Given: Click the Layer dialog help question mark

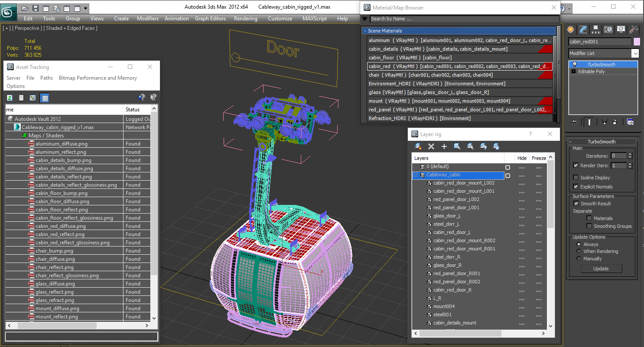Looking at the screenshot, I should point(530,134).
